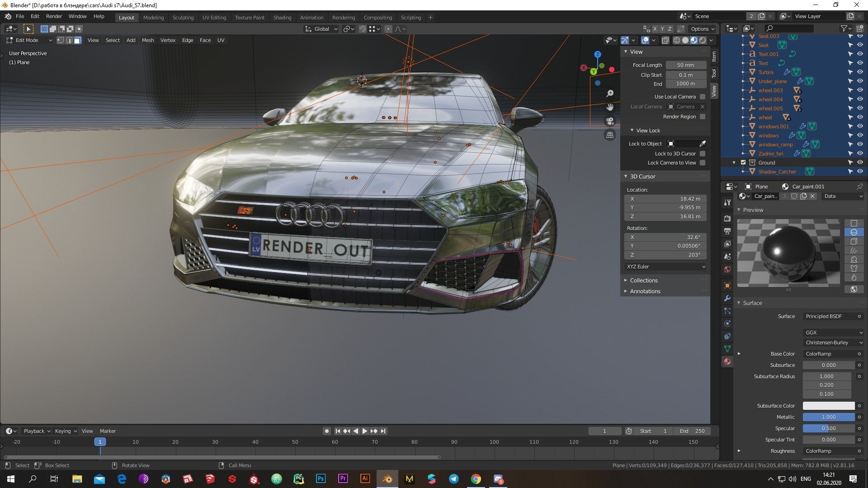Switch to the UV Editing workspace tab

pos(214,18)
